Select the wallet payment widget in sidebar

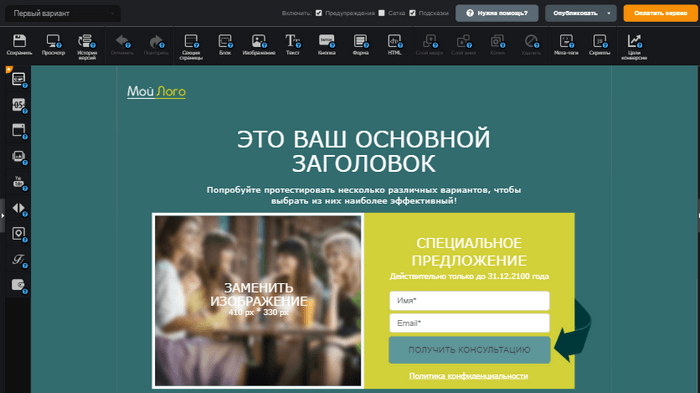(x=19, y=285)
